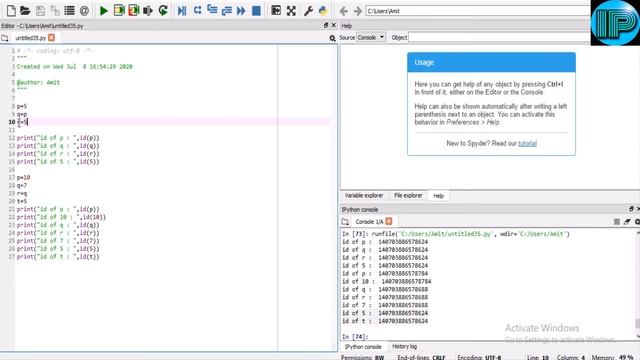The image size is (640, 360).
Task: Select the Help pane tab
Action: (x=438, y=196)
